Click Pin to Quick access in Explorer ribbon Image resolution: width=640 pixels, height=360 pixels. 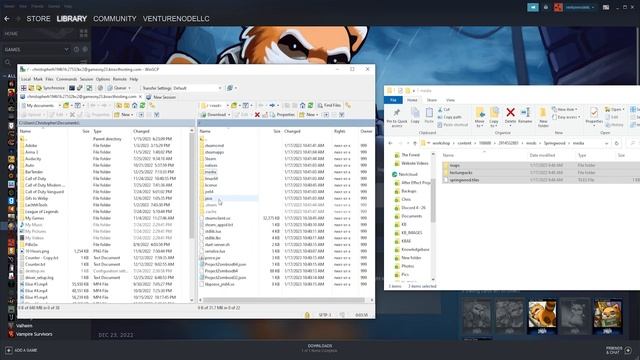[x=396, y=117]
